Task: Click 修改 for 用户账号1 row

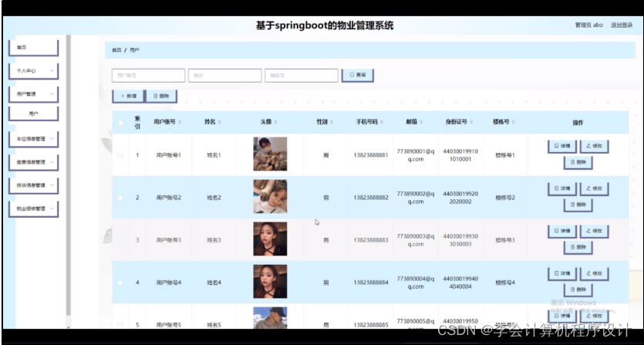Action: 594,147
